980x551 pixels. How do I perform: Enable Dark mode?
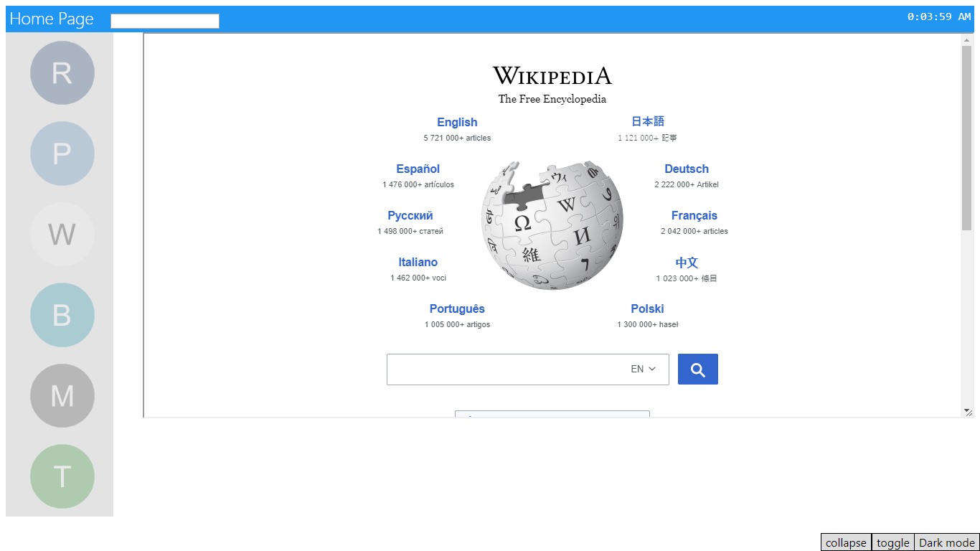pos(947,542)
